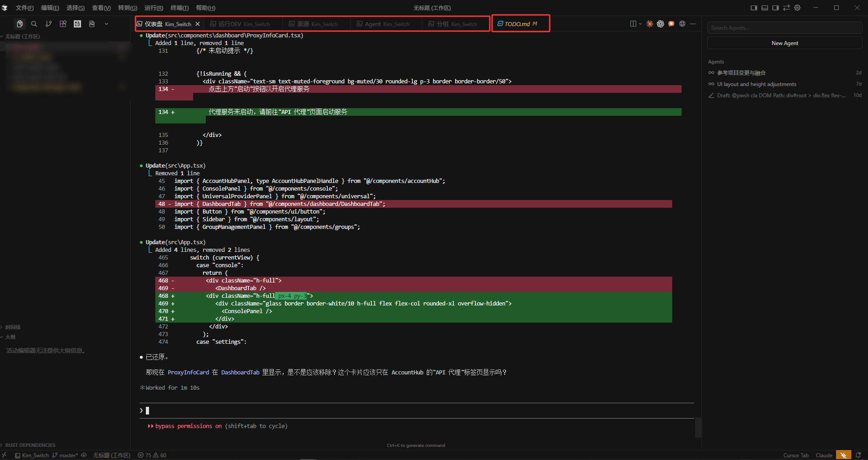Click the orange status bar indicator
868x460 pixels.
pos(844,455)
